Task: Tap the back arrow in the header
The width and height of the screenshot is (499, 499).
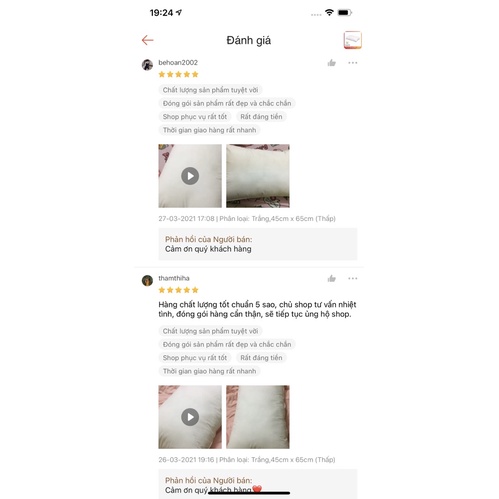Action: (x=147, y=40)
